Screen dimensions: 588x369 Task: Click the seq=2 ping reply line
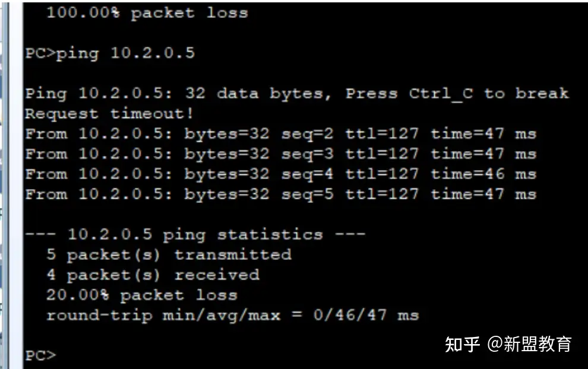(x=280, y=133)
